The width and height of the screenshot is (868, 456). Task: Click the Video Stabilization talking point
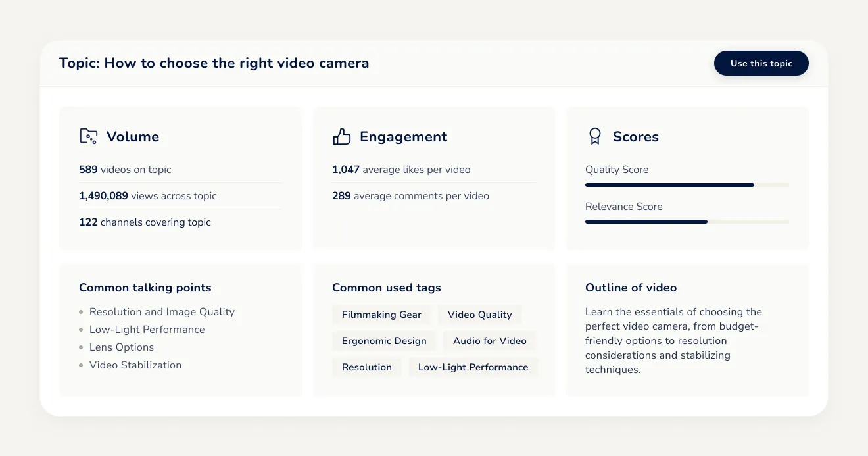pos(135,365)
